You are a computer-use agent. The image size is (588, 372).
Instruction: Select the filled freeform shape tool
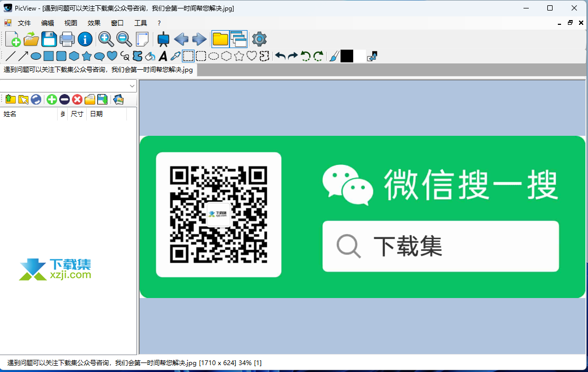click(x=137, y=56)
